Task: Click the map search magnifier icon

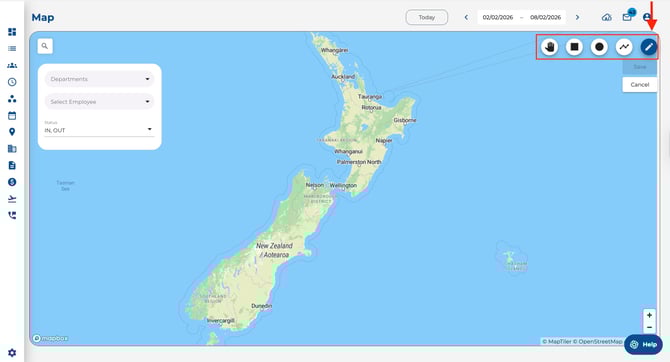Action: tap(45, 46)
